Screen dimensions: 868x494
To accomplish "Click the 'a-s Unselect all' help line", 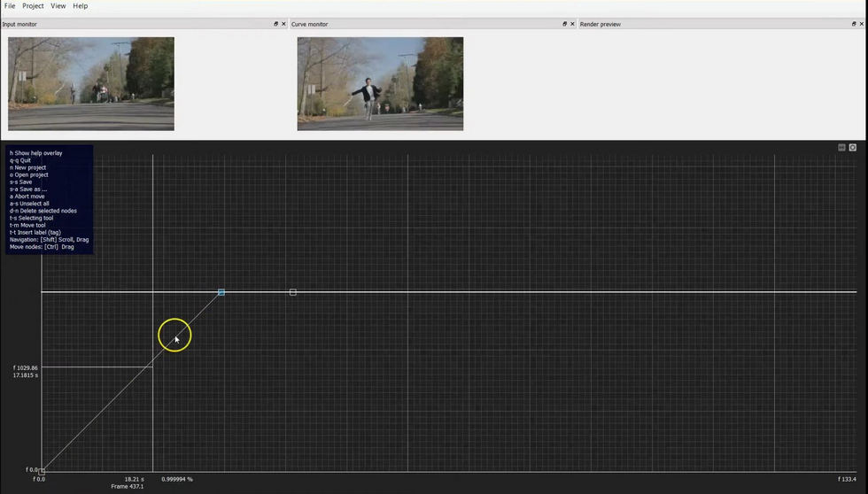I will (29, 204).
